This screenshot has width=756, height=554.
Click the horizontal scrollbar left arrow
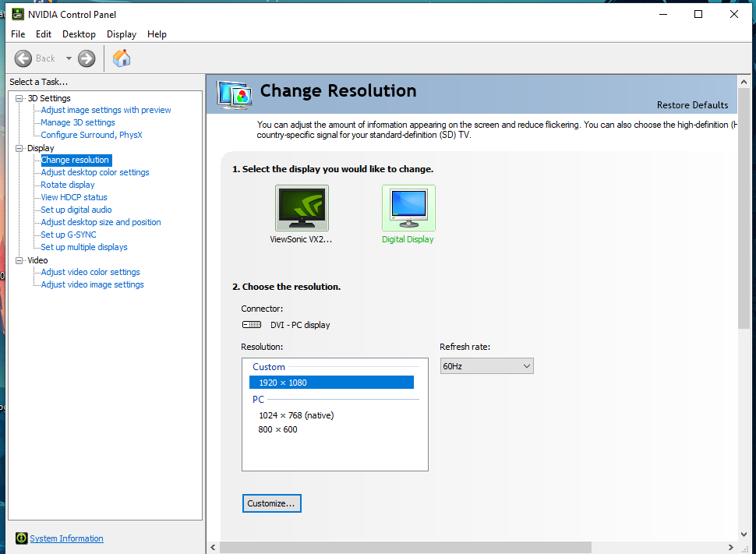pos(213,547)
